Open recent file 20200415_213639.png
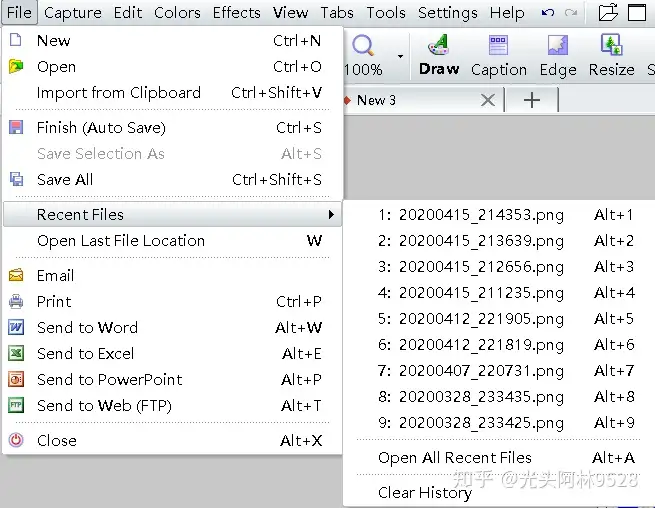The height and width of the screenshot is (508, 655). (x=499, y=241)
